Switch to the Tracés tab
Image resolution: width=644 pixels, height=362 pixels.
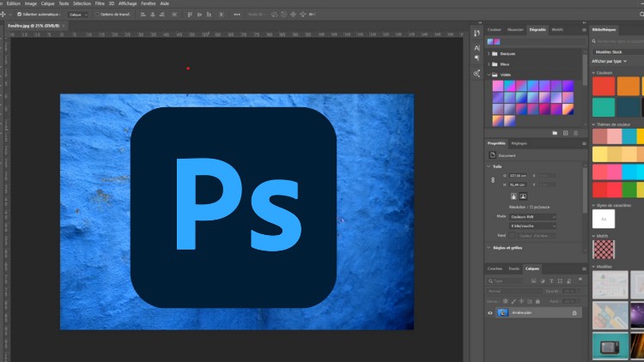513,268
